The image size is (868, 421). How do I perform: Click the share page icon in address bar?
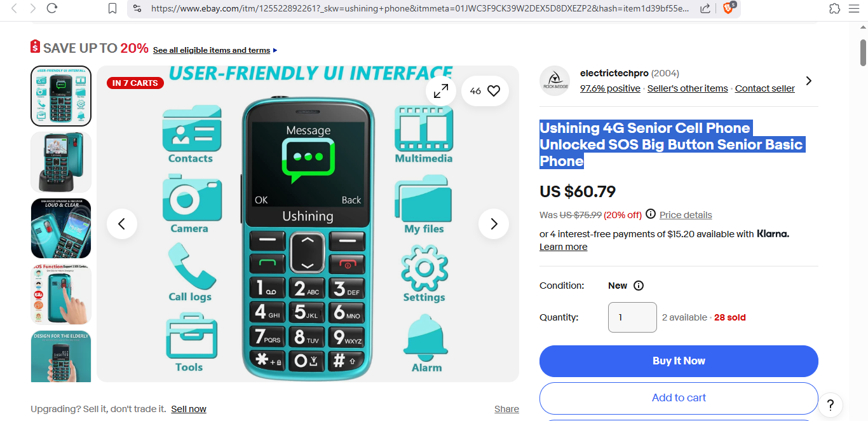click(705, 8)
